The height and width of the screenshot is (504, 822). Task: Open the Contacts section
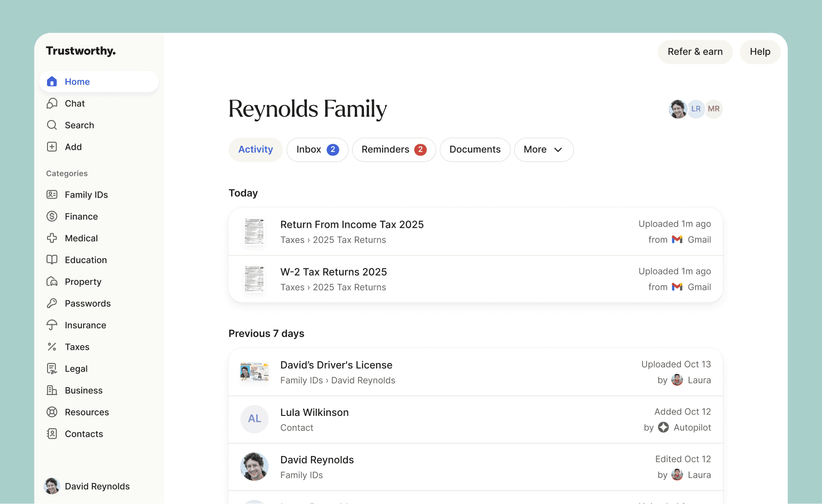[83, 434]
